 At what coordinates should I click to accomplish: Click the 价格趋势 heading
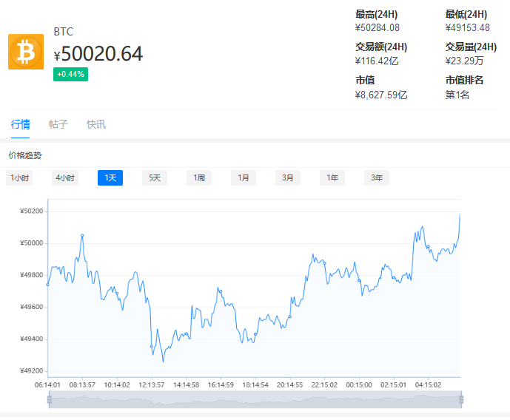(25, 155)
